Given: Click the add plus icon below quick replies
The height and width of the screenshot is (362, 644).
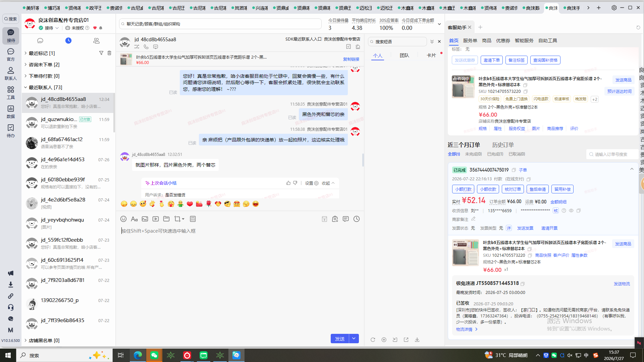Looking at the screenshot, I should [384, 340].
